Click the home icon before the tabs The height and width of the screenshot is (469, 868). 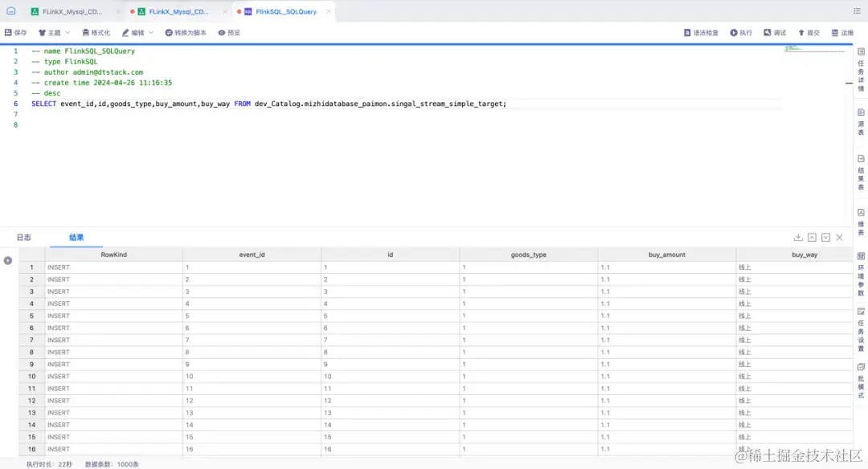(x=10, y=11)
